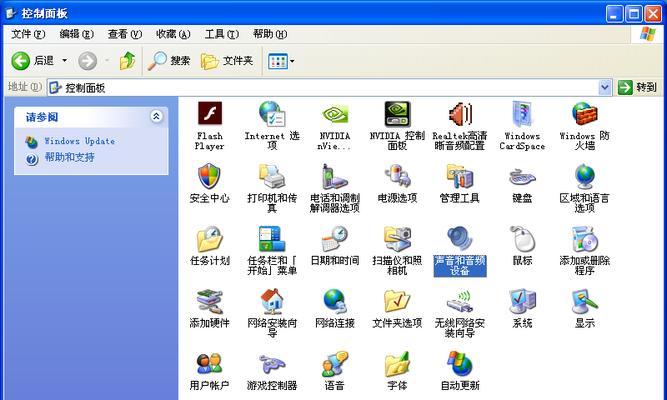Click the 文件夹 toolbar button
The image size is (667, 400).
point(227,61)
